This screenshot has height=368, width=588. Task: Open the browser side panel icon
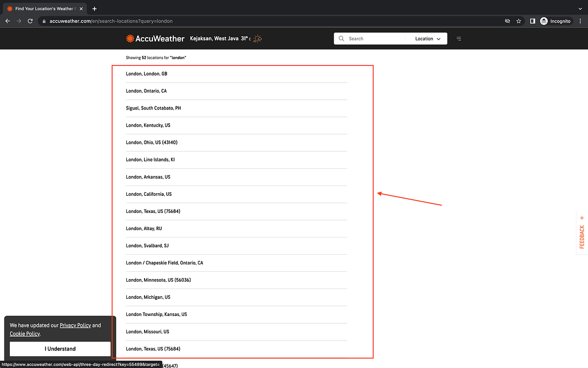[532, 21]
